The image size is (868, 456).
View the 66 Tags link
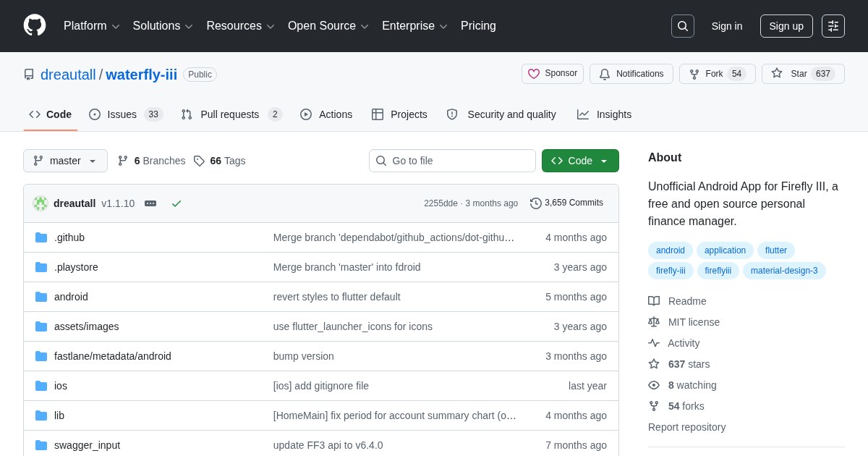220,161
